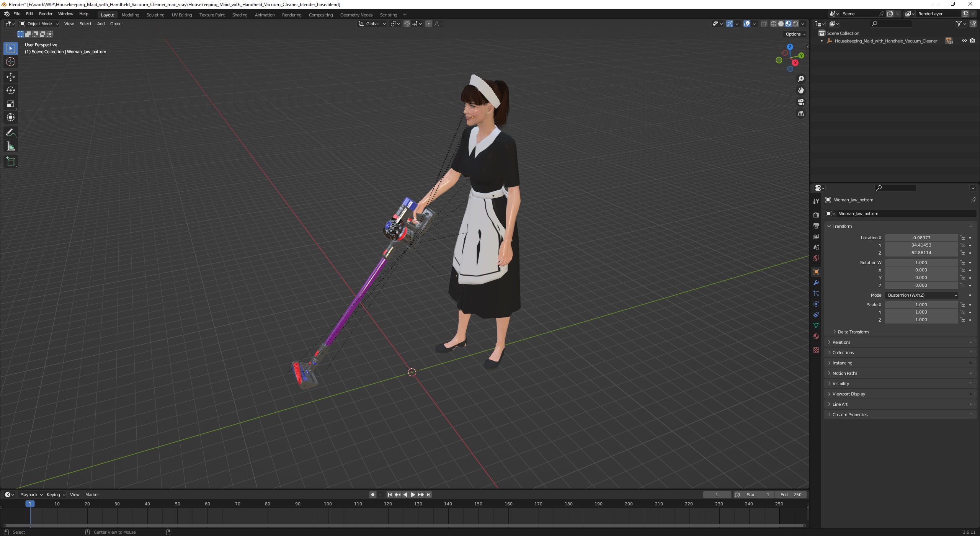The image size is (980, 536).
Task: Activate the Rotate tool
Action: point(11,90)
